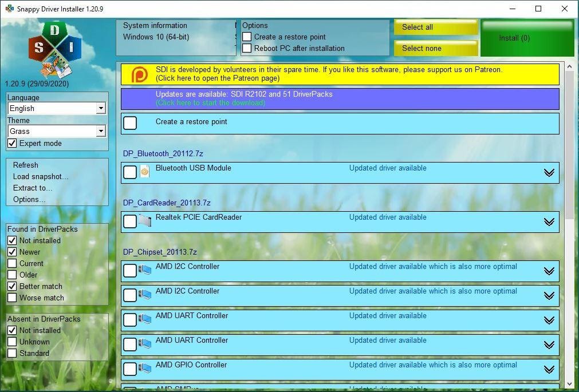Click the Bluetooth USB Module device icon
The image size is (579, 392).
tap(145, 172)
